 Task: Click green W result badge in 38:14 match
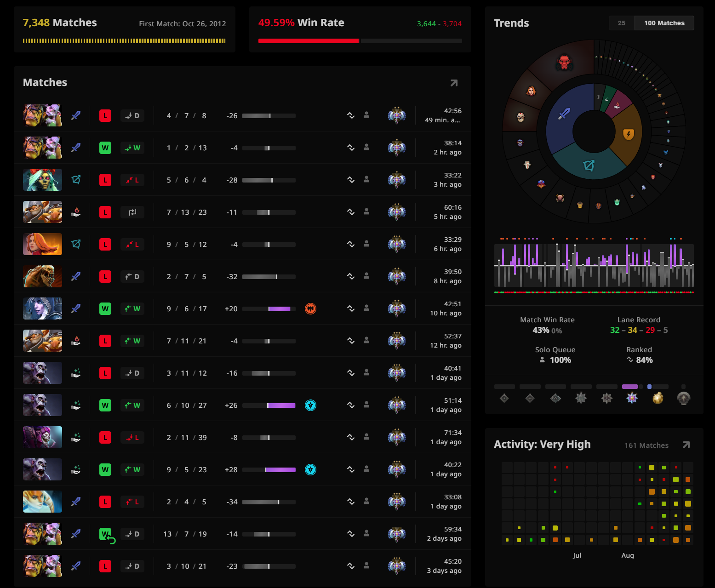(105, 148)
